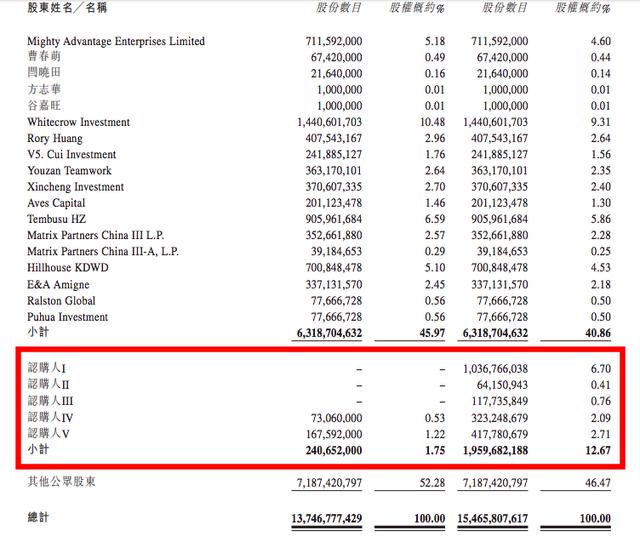This screenshot has width=640, height=542.
Task: Click the 認購人IV row label
Action: coord(50,417)
